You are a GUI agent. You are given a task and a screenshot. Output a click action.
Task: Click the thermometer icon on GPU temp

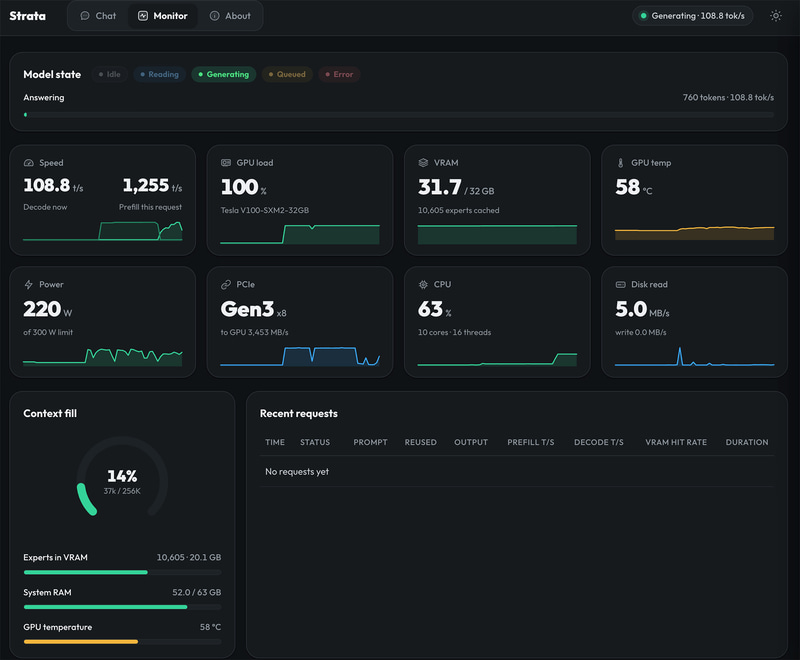[x=620, y=163]
